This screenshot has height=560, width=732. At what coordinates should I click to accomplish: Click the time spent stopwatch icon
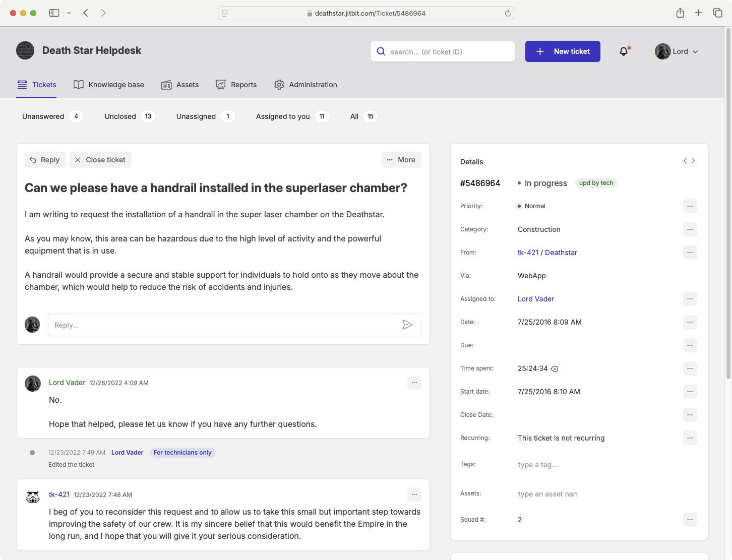(x=554, y=369)
